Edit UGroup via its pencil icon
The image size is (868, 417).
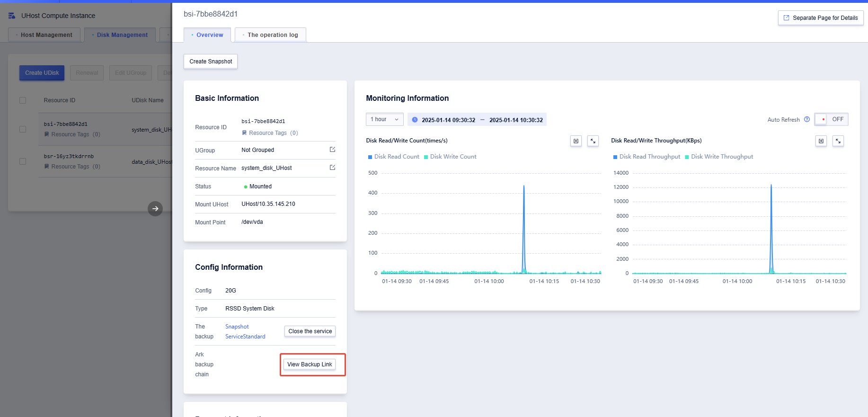[332, 150]
